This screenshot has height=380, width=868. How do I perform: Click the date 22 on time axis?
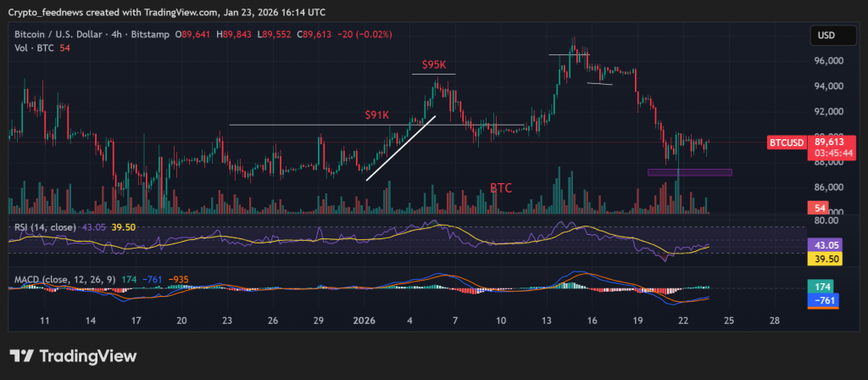point(683,321)
